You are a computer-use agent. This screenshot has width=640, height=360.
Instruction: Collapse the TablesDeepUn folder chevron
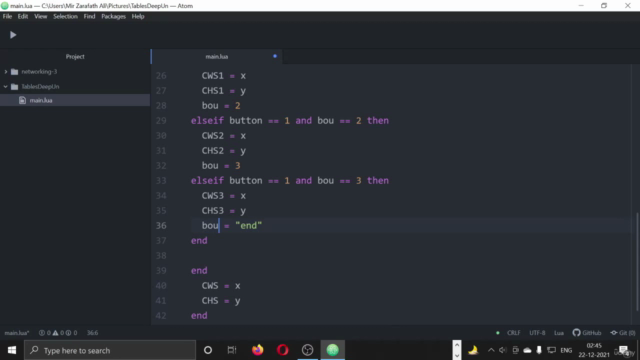point(6,87)
